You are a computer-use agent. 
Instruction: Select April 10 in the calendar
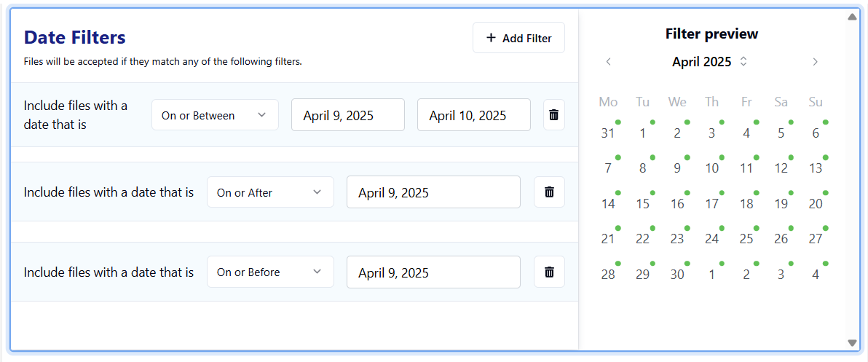[711, 168]
